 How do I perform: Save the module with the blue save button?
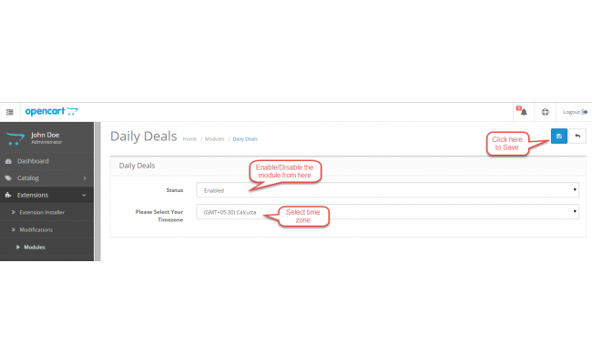pos(559,136)
